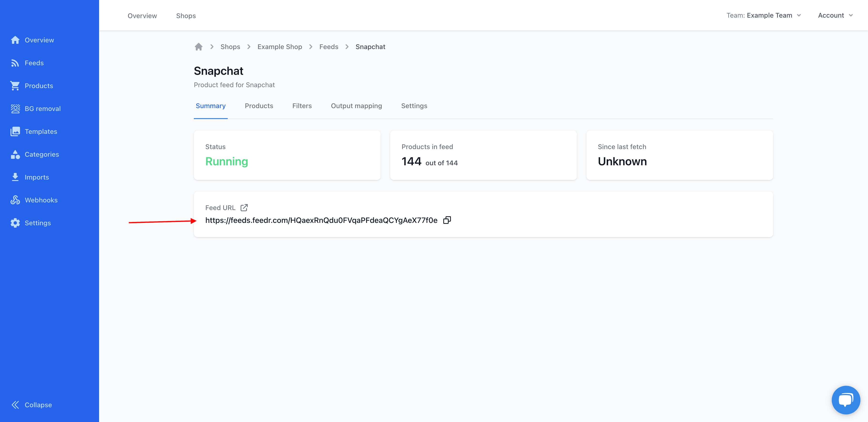Open the Account dropdown
868x422 pixels.
coord(836,15)
